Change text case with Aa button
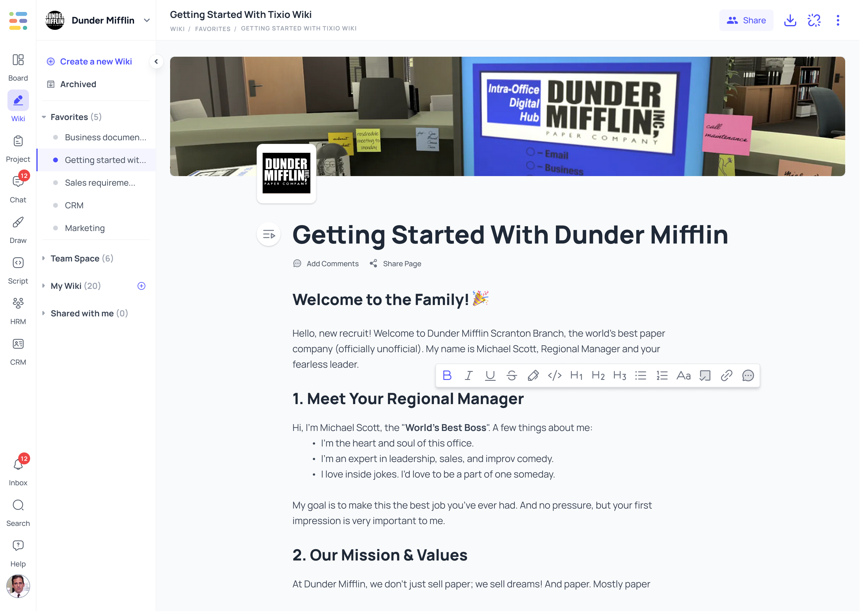Viewport: 864px width, 616px height. click(x=683, y=375)
